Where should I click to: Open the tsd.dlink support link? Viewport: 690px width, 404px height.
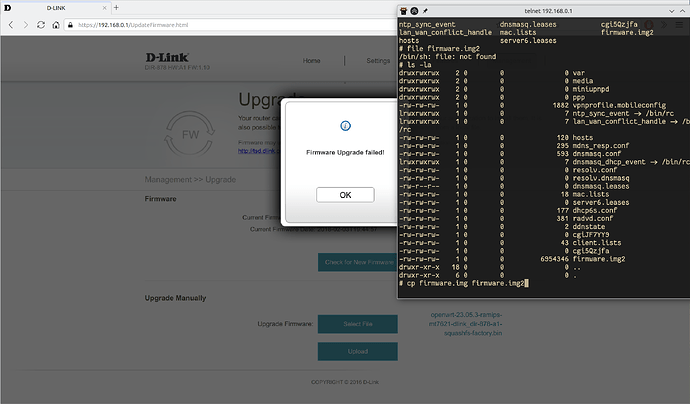click(259, 151)
